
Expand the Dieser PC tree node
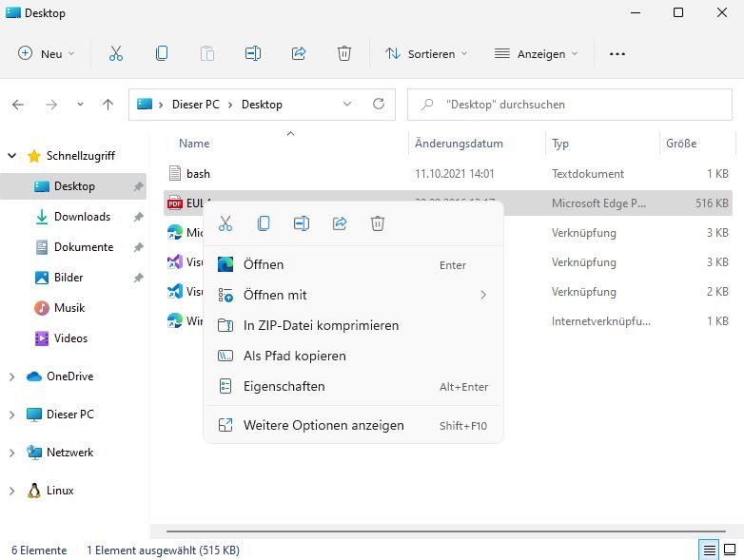coord(11,415)
